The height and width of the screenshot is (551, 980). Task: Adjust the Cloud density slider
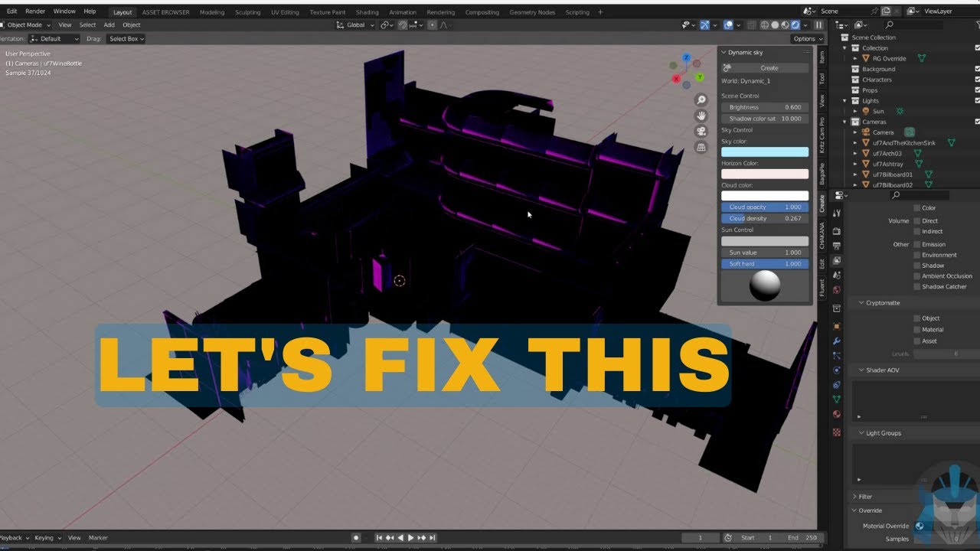coord(765,218)
